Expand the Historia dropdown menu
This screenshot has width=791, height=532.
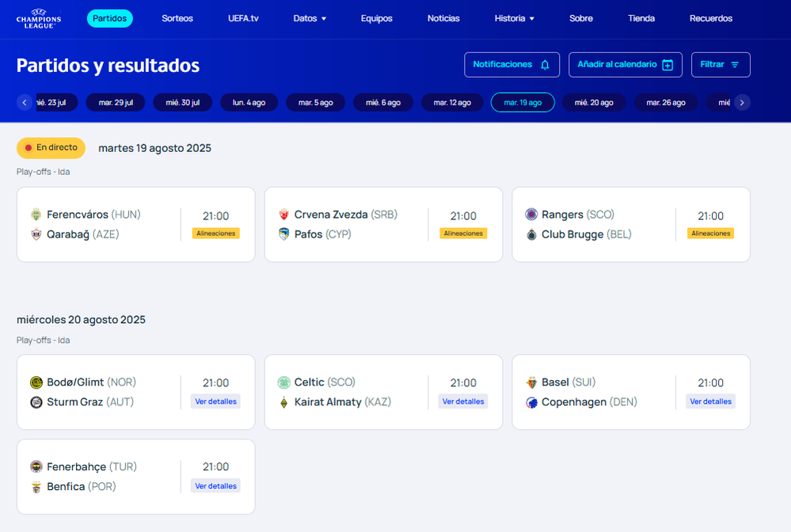(514, 18)
